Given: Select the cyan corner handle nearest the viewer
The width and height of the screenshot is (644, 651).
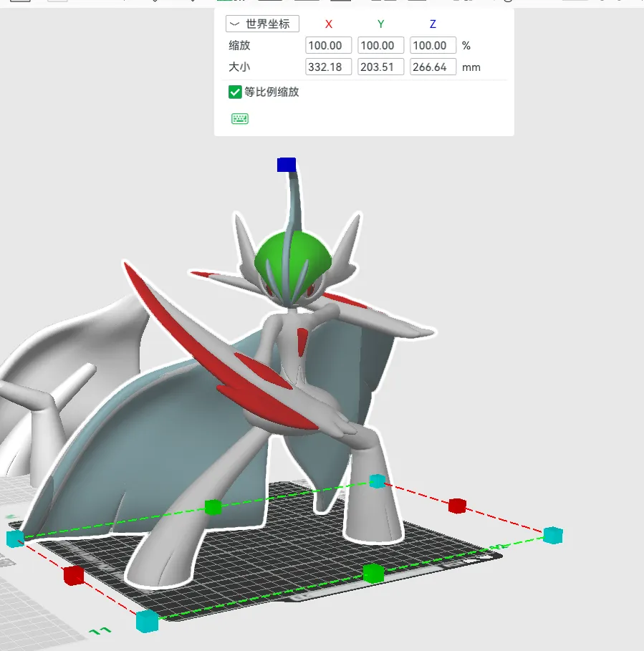Looking at the screenshot, I should (x=147, y=621).
